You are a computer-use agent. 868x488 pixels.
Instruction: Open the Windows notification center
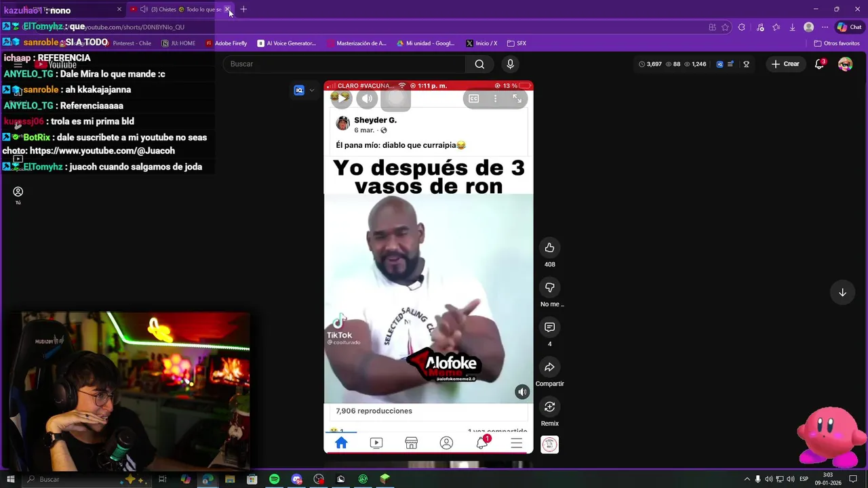coord(853,479)
